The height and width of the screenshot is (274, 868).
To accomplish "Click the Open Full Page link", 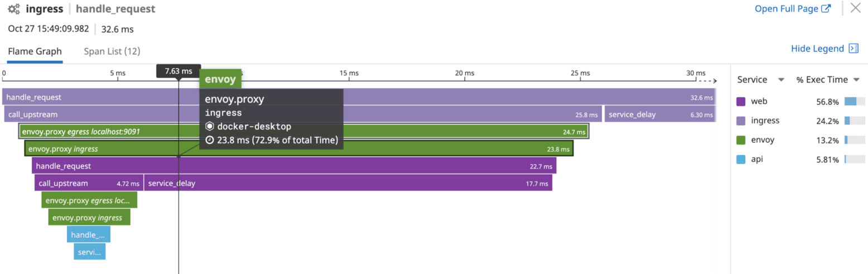I will tap(787, 9).
